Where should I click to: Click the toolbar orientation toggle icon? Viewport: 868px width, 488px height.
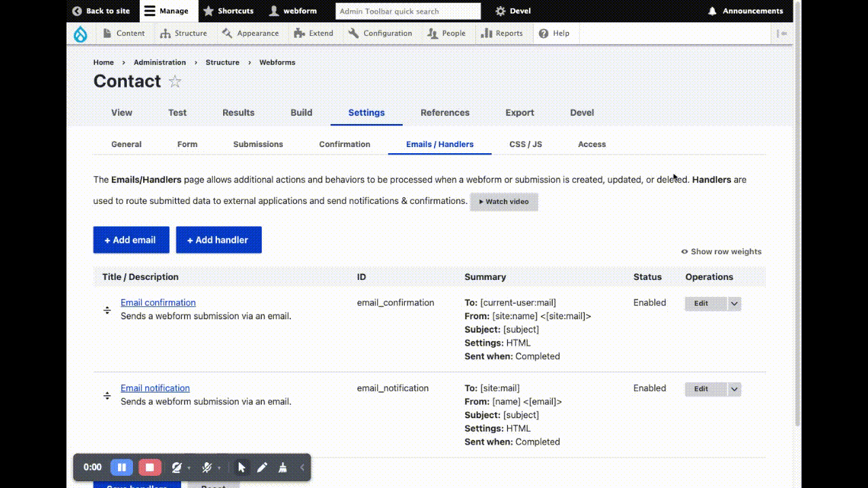782,33
